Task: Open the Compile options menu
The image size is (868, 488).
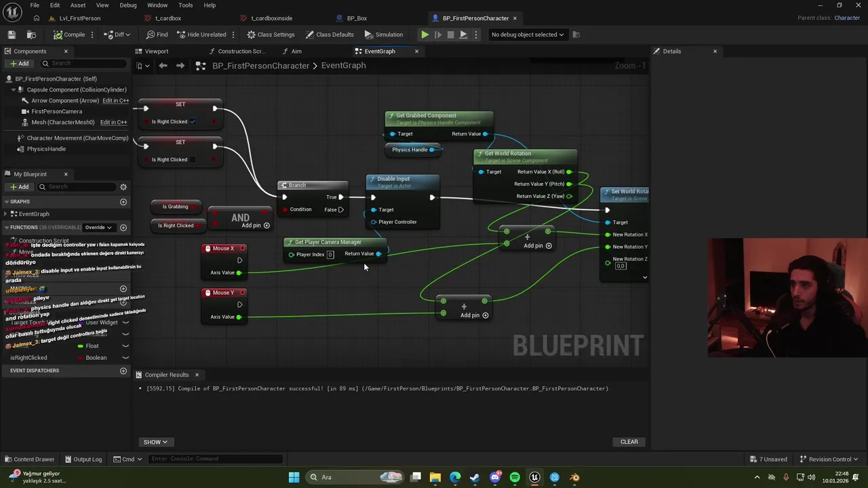Action: pos(93,35)
